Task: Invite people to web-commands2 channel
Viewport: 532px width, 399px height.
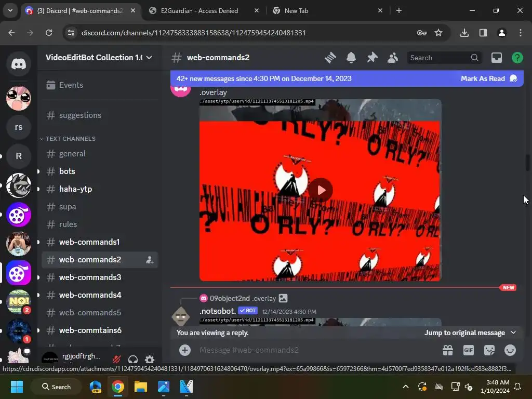Action: (150, 260)
